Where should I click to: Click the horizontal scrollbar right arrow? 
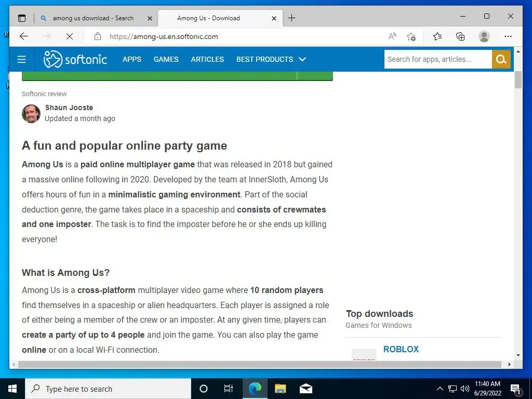[x=509, y=364]
